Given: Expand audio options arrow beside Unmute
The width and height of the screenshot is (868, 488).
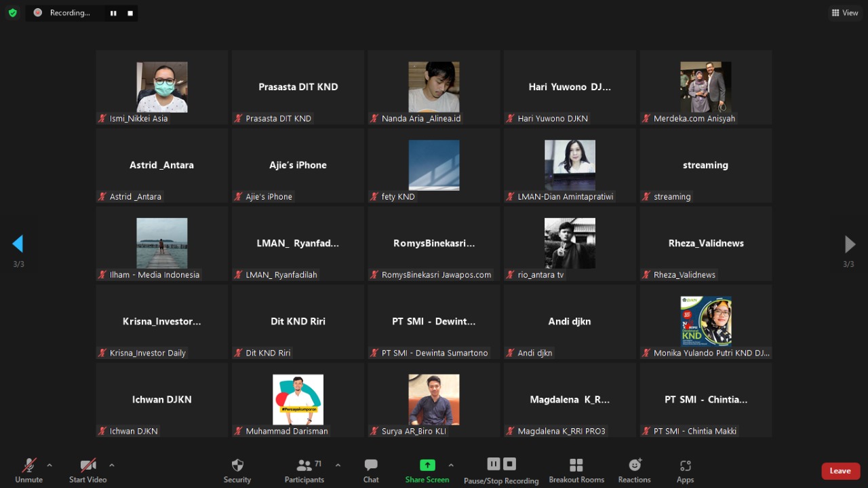Looking at the screenshot, I should pos(50,465).
